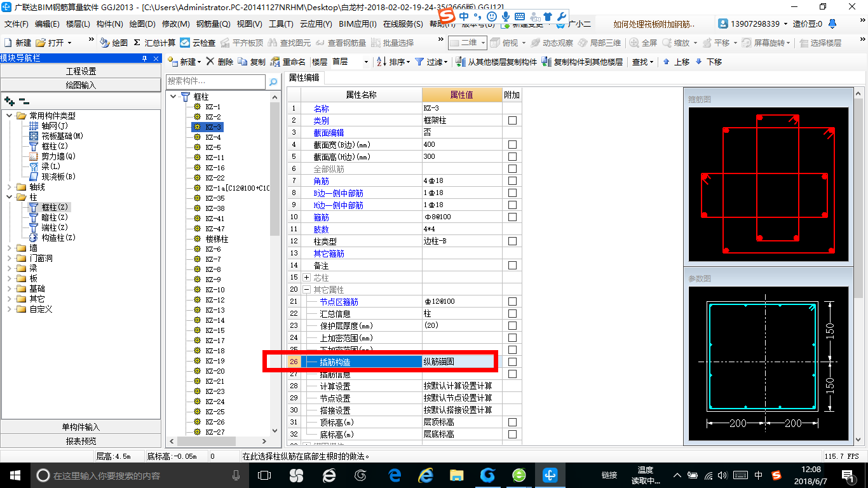Select 暗柱(Z) in navigation tree

(x=54, y=217)
